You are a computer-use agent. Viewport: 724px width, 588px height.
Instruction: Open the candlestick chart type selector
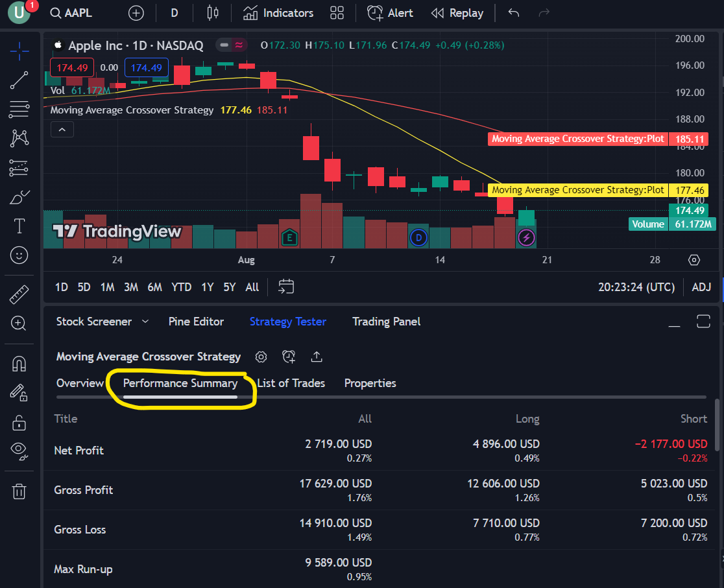coord(212,13)
